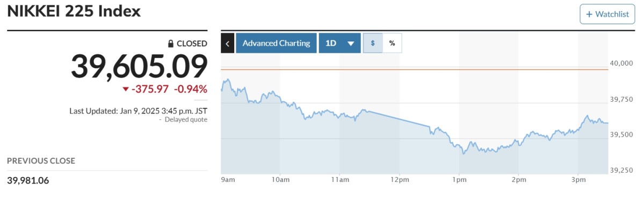Click the red down-triangle change indicator

click(x=126, y=89)
